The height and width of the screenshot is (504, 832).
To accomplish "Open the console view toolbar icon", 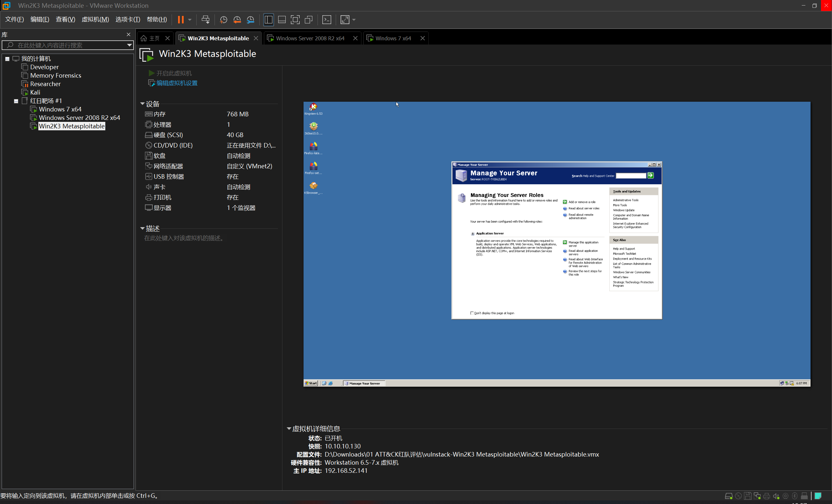I will (x=327, y=19).
